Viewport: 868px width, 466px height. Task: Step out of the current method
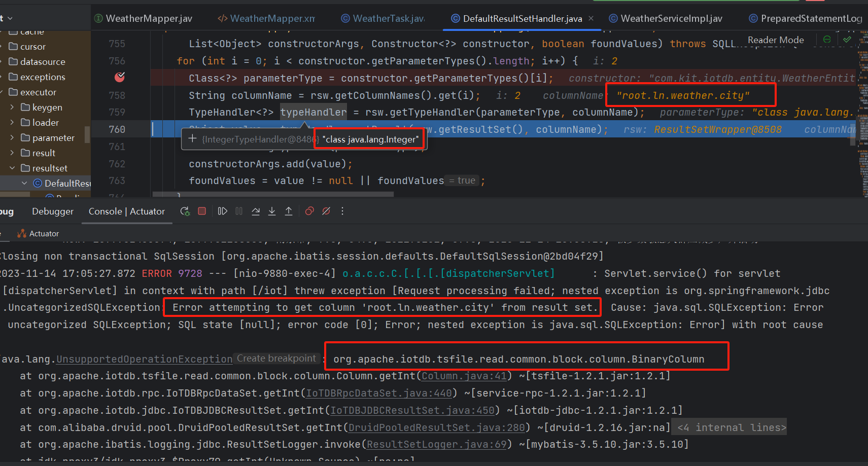pos(289,211)
